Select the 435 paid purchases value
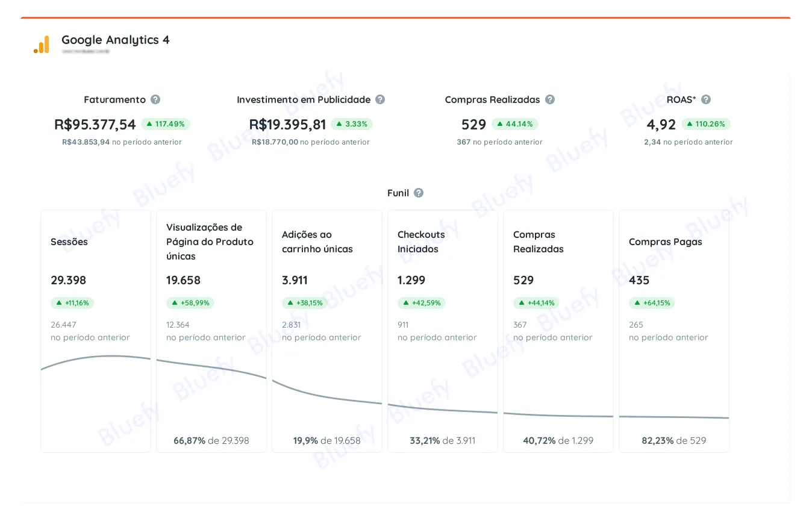812x521 pixels. [x=639, y=280]
